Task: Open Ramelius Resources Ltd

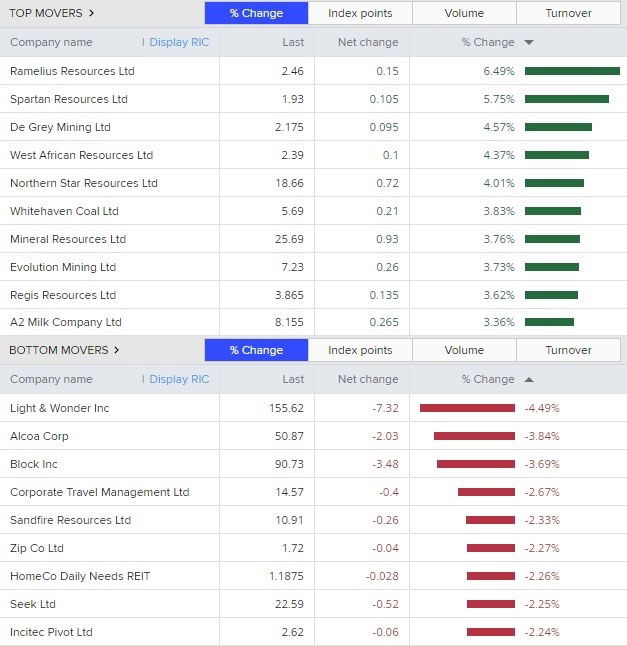Action: click(72, 71)
